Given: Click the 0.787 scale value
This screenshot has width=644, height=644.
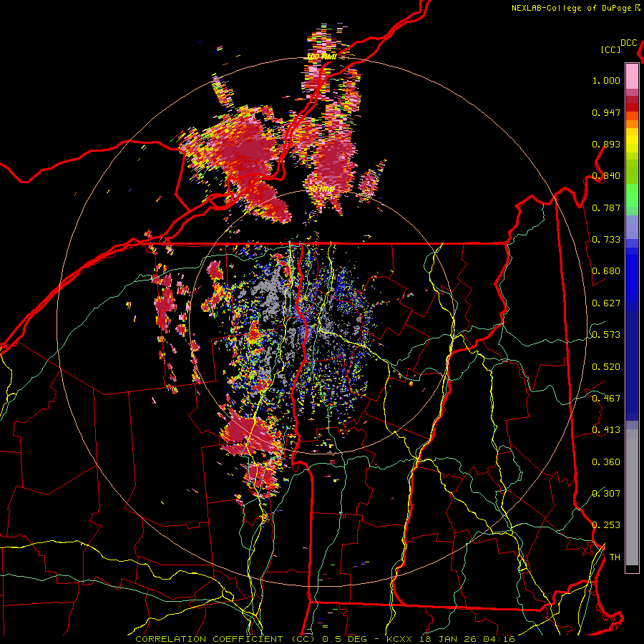Looking at the screenshot, I should [x=606, y=208].
